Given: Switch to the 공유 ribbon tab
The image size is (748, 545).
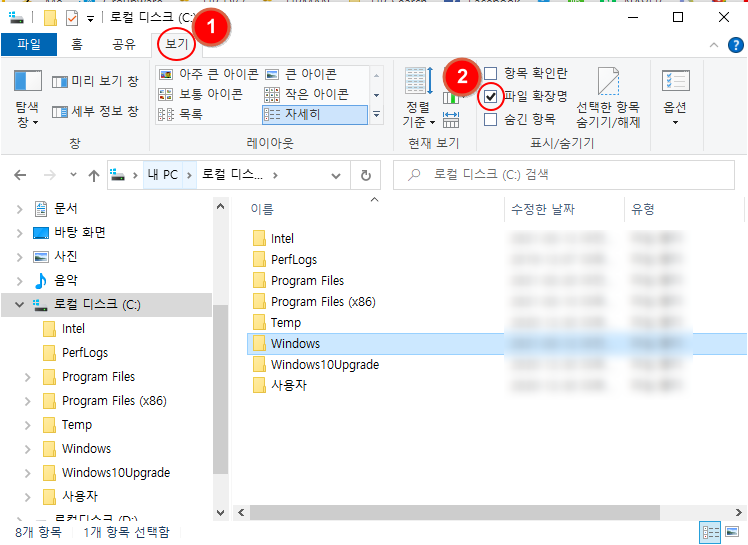Looking at the screenshot, I should (x=124, y=44).
